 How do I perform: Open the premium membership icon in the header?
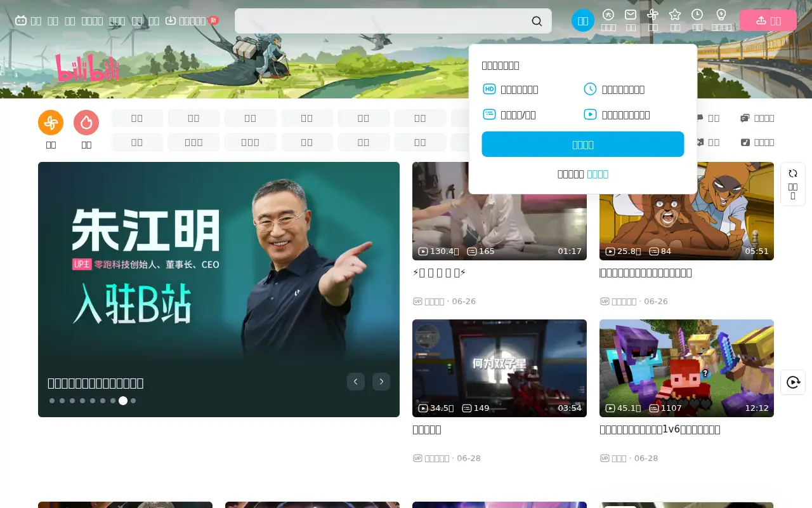click(x=608, y=15)
